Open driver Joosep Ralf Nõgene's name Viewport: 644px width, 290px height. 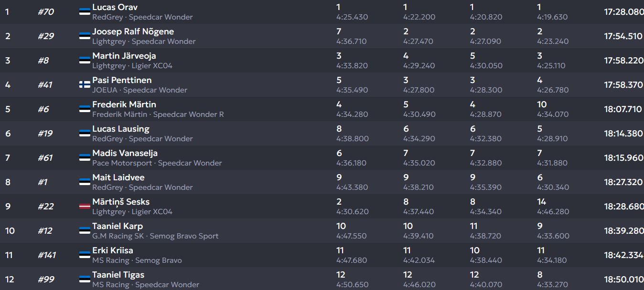(133, 31)
